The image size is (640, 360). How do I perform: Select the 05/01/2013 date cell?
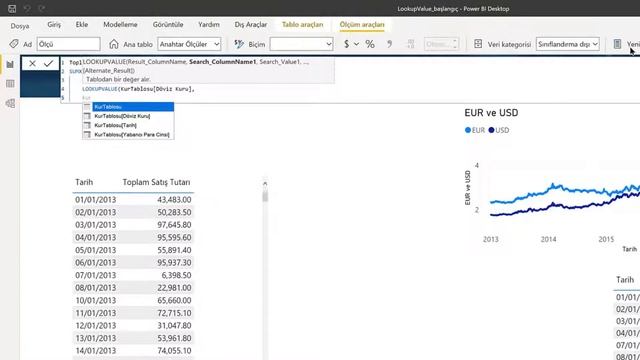(96, 250)
